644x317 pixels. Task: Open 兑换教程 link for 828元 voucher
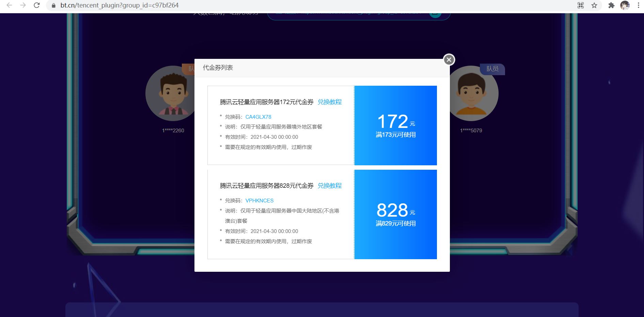[x=329, y=186]
